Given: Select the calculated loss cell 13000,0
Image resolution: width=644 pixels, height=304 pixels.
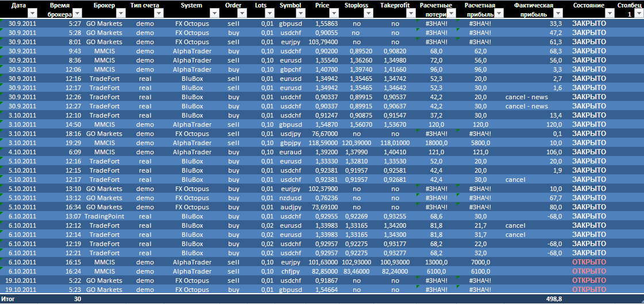Looking at the screenshot, I should [x=437, y=262].
